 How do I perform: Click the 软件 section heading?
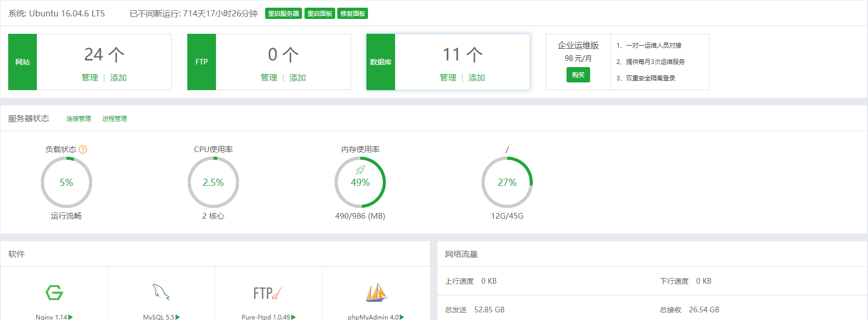[16, 254]
